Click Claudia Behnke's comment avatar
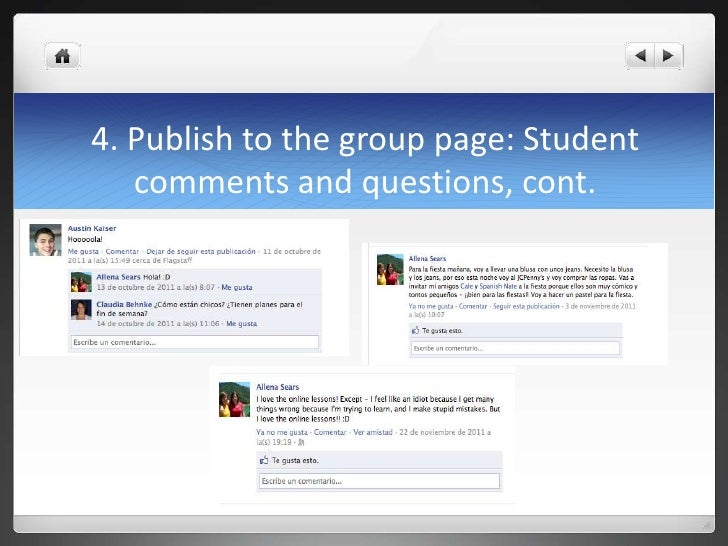 tap(82, 310)
